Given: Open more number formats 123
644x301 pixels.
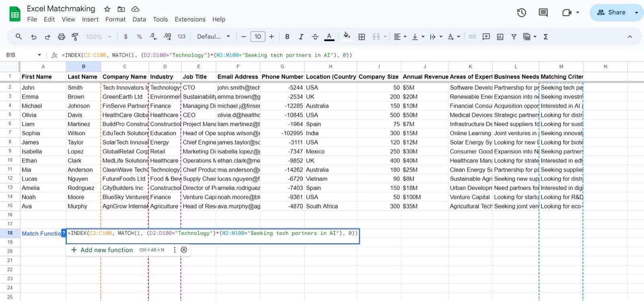Looking at the screenshot, I should (x=182, y=37).
